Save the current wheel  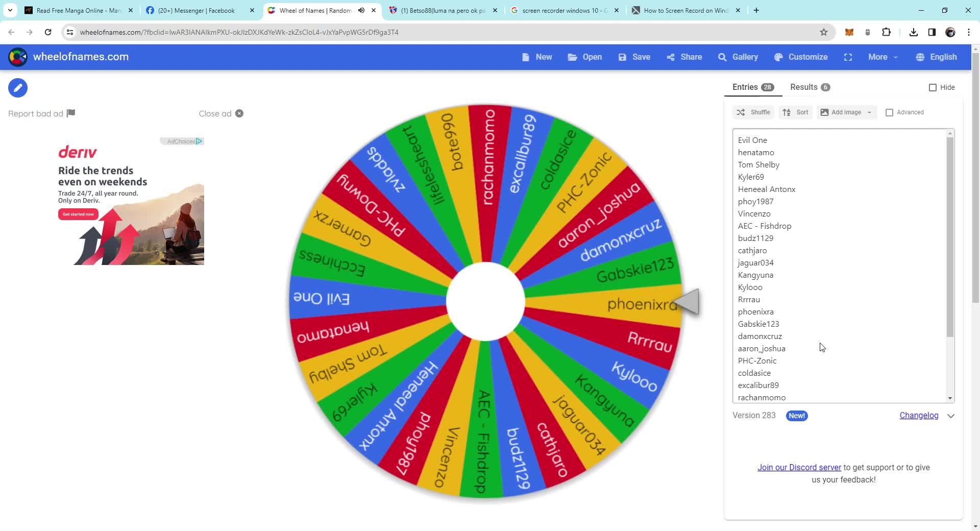pyautogui.click(x=634, y=57)
